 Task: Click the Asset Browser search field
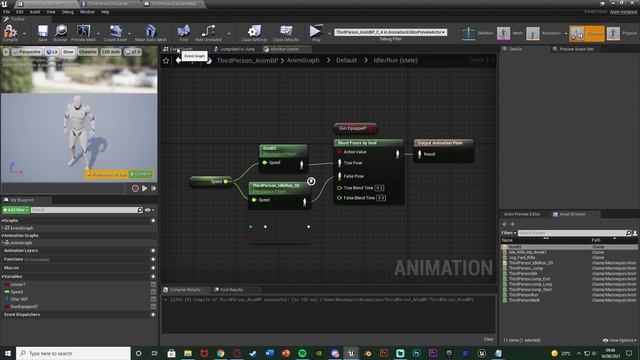[x=574, y=233]
